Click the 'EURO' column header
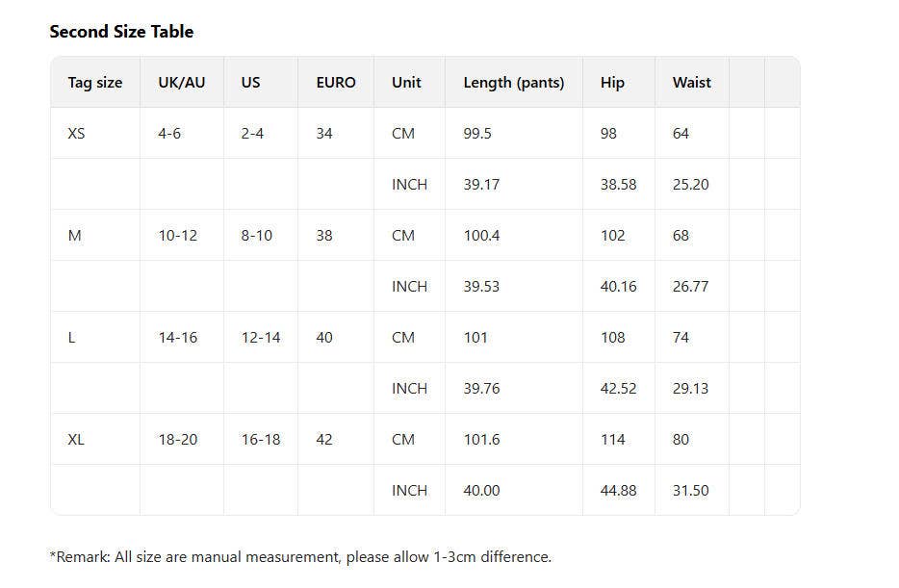This screenshot has height=588, width=899. [x=335, y=83]
